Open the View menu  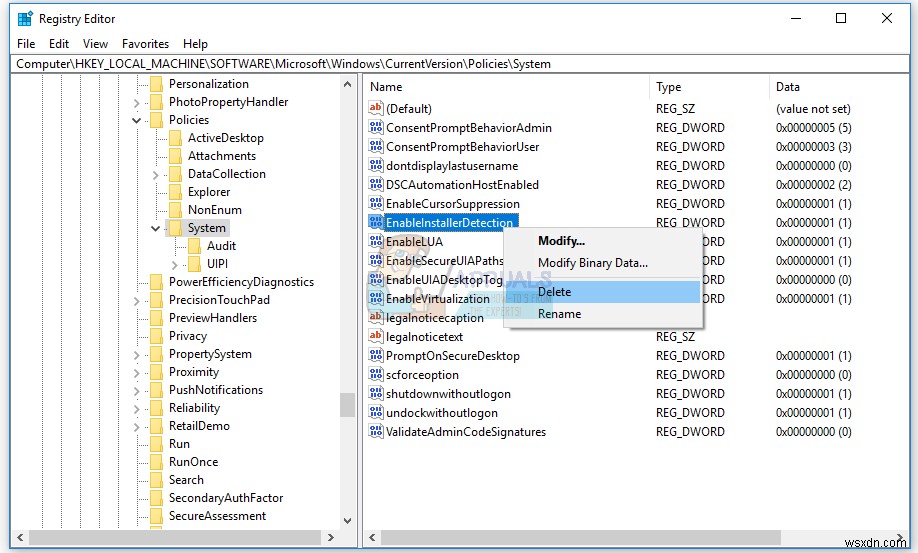(x=95, y=44)
